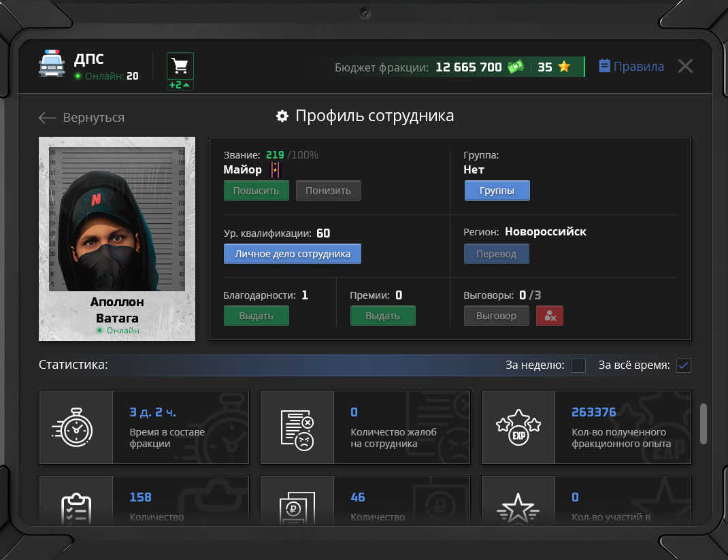This screenshot has height=560, width=728.
Task: Expand the +2 indicator under cart
Action: (180, 85)
